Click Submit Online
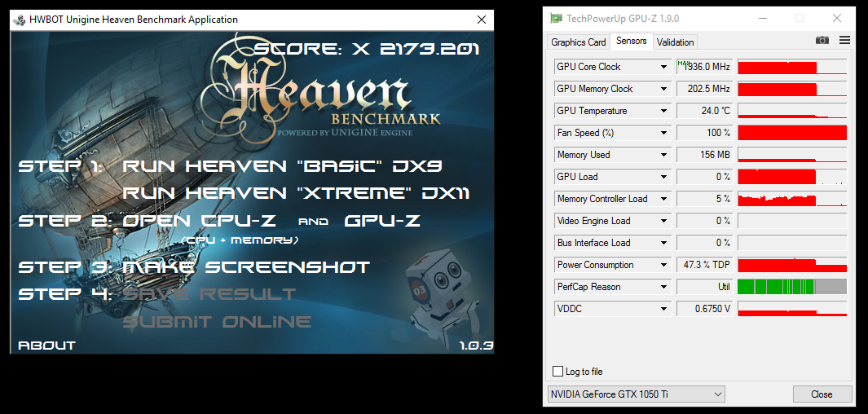Screen dimensions: 868x414 [x=217, y=322]
